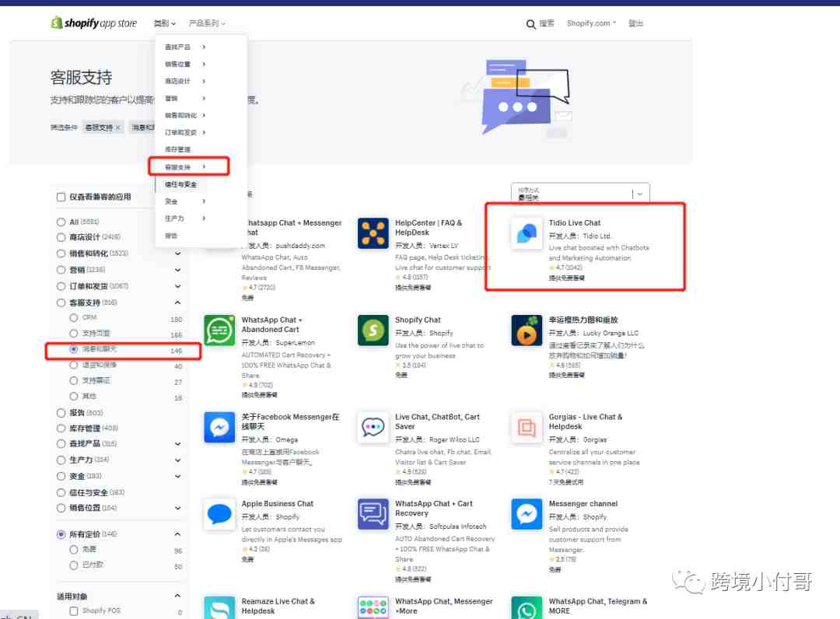The width and height of the screenshot is (840, 619).
Task: Click the Reamaze Live Chat & Helpdesk icon
Action: coord(219,608)
